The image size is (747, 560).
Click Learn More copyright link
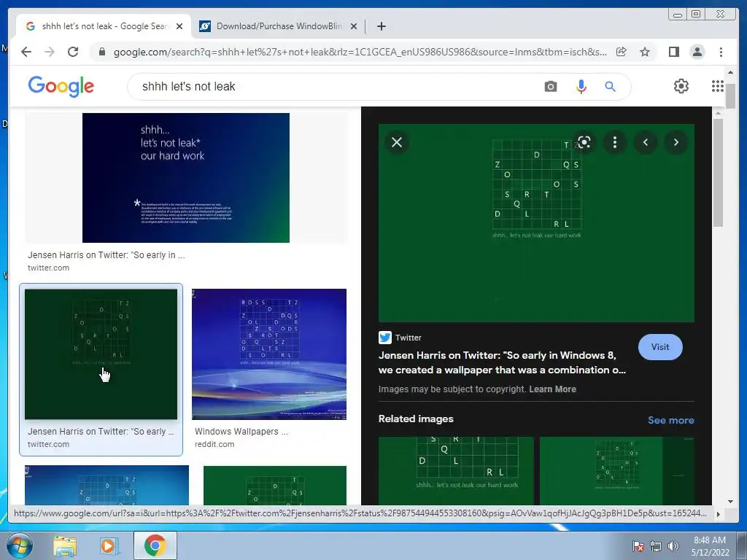tap(552, 389)
